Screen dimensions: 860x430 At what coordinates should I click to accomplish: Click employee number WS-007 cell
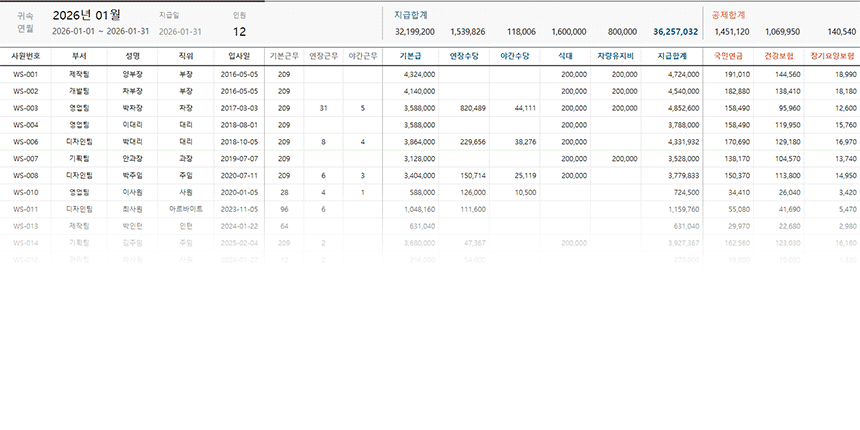[25, 159]
